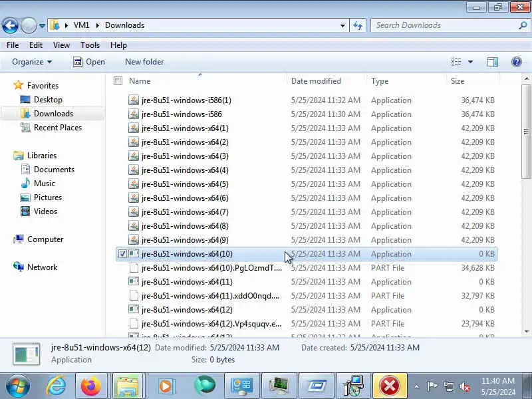Select file jre-8u51-windows-x64(8)

point(185,226)
